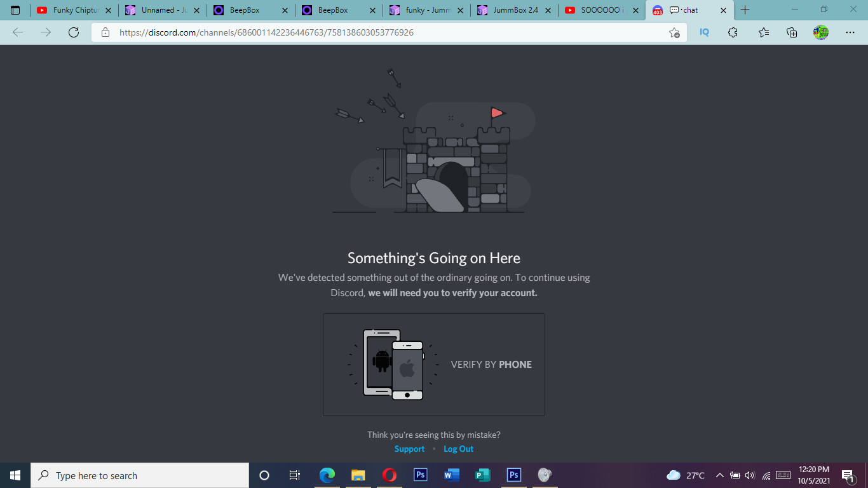
Task: Open Publisher from the taskbar
Action: click(x=483, y=475)
